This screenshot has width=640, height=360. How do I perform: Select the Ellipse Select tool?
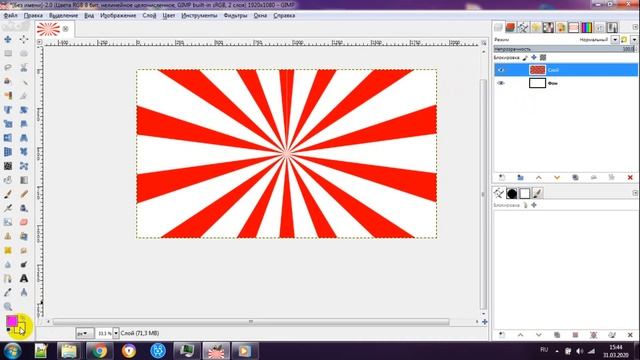pos(24,53)
